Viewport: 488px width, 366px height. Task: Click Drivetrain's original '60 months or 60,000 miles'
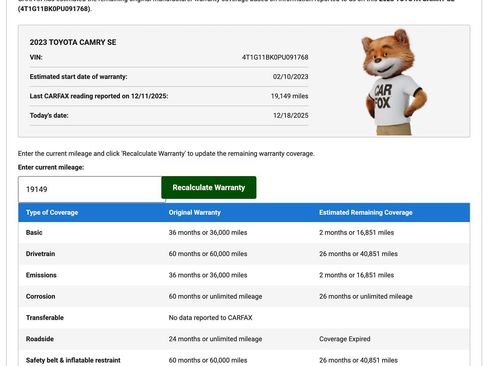point(208,254)
